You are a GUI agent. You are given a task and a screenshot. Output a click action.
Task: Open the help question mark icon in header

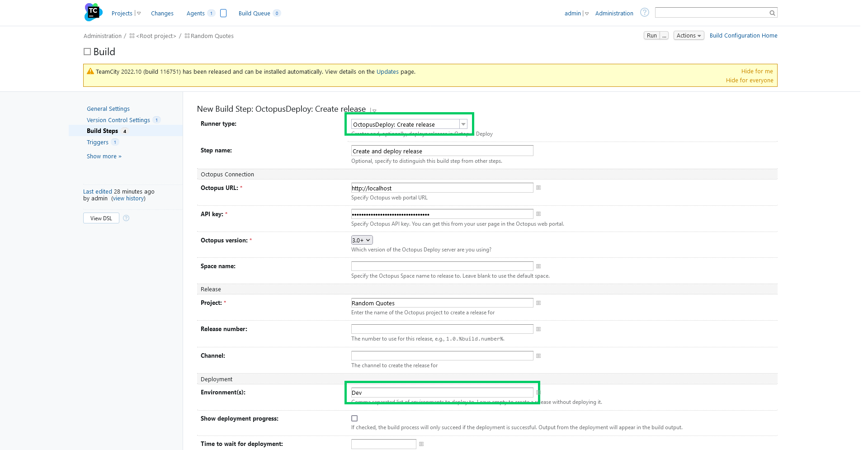pos(645,13)
